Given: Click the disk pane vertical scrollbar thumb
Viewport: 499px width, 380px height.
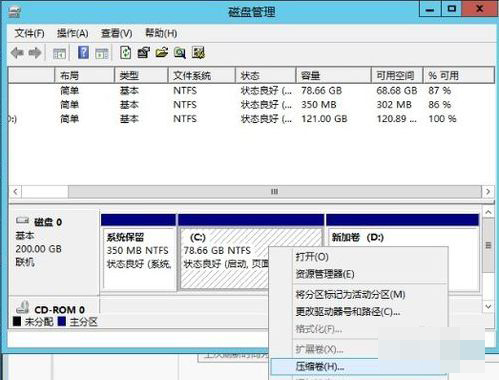Looking at the screenshot, I should 488,245.
